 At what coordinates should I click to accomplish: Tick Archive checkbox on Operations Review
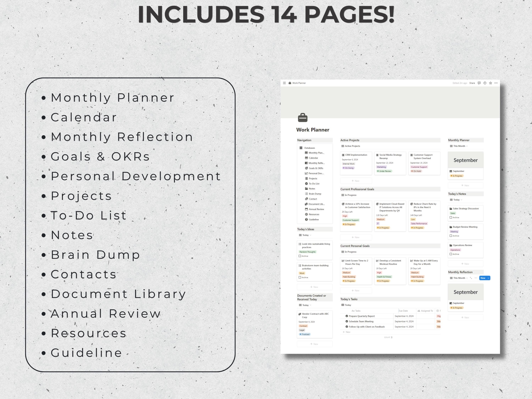pyautogui.click(x=451, y=254)
